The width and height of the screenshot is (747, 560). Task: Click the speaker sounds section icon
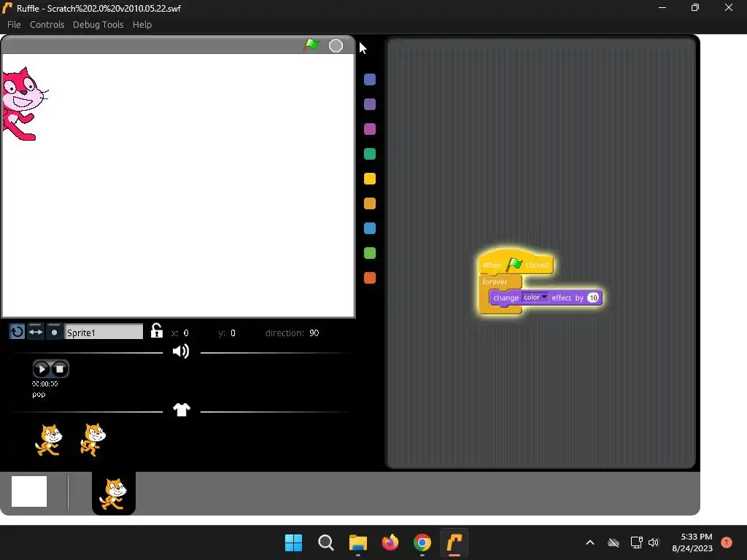181,351
